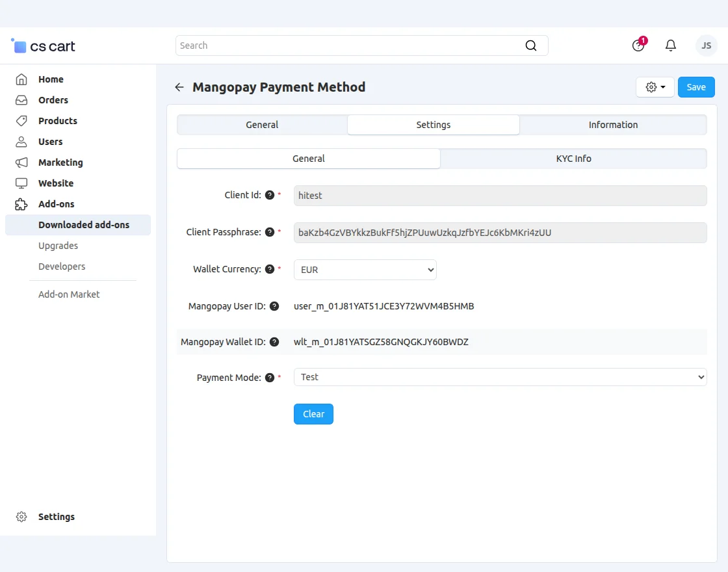Screen dimensions: 728x572
Task: Open Users menu item
Action: tap(50, 142)
